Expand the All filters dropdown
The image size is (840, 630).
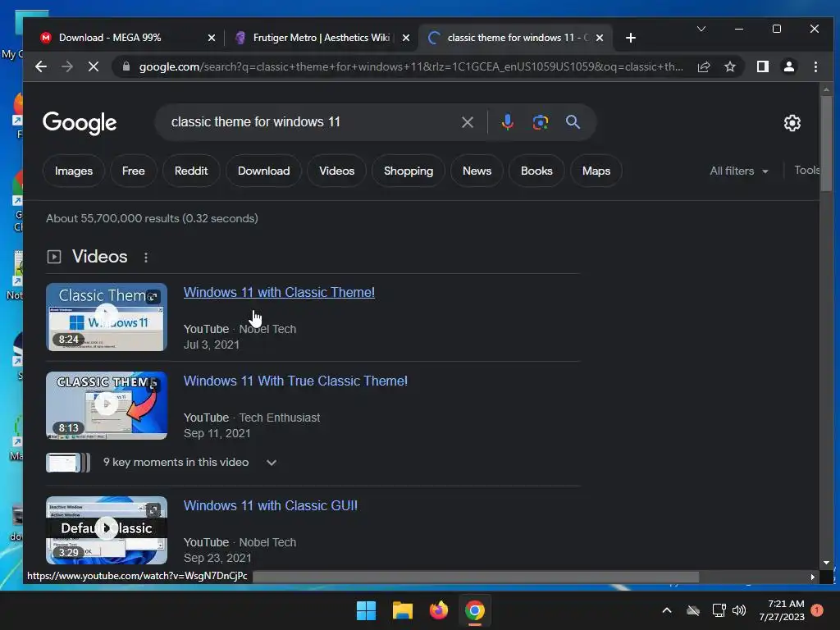pyautogui.click(x=739, y=171)
